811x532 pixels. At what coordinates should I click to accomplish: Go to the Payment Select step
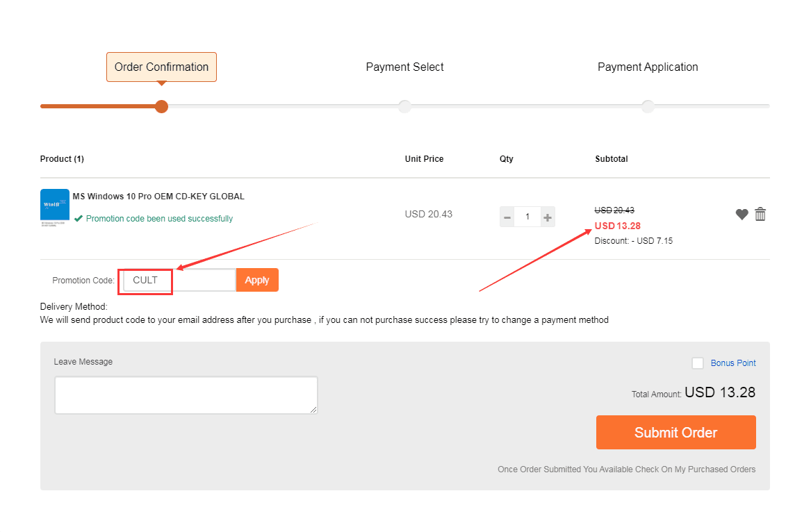[x=404, y=67]
